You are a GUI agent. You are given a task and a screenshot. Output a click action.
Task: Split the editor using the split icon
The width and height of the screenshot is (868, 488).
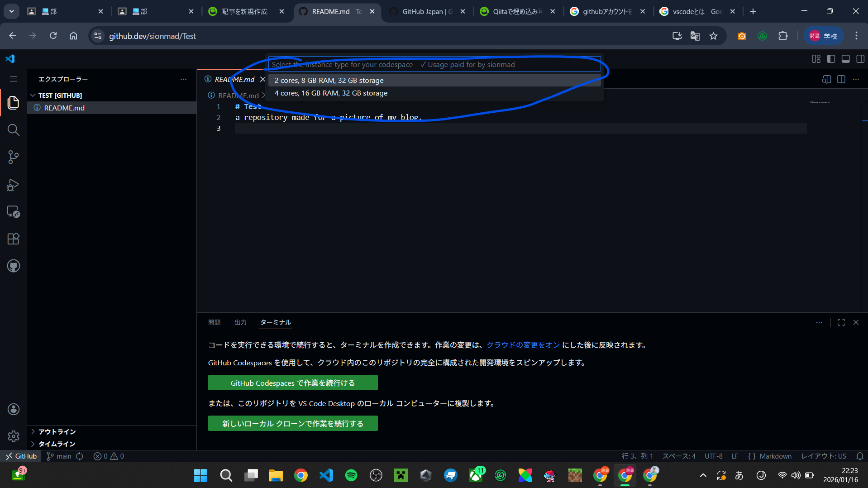coord(841,79)
